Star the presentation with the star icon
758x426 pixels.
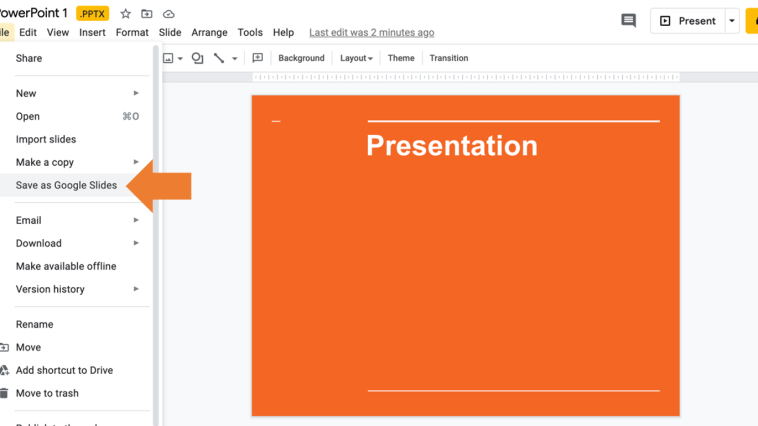[x=125, y=14]
